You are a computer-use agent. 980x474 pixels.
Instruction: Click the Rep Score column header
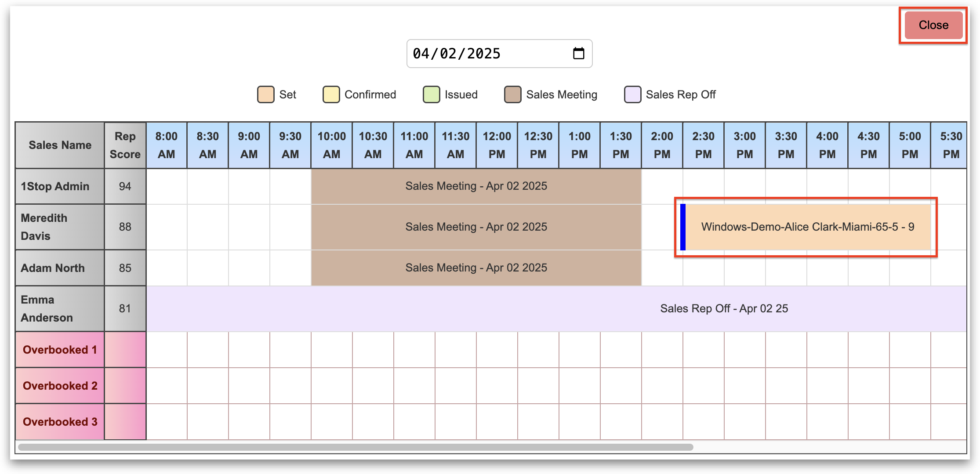125,145
